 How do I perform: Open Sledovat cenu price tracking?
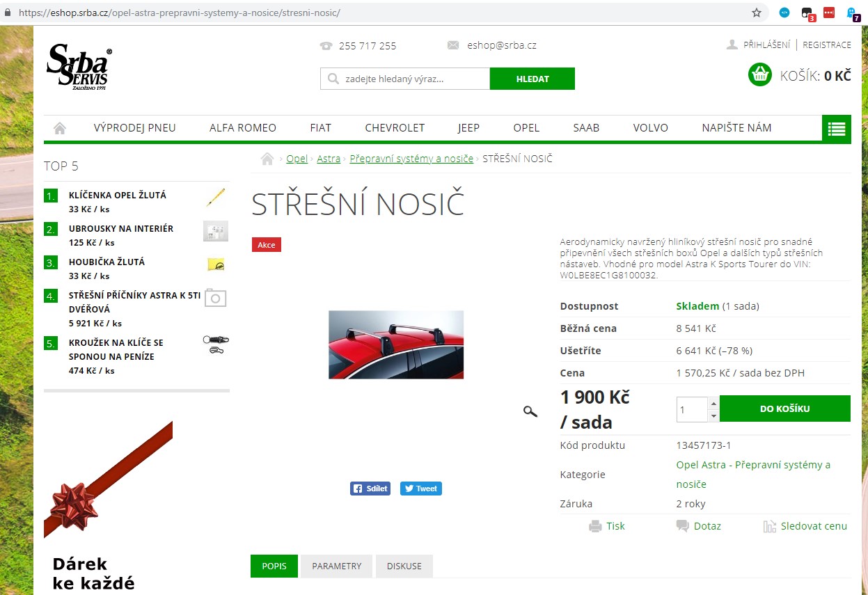(805, 526)
